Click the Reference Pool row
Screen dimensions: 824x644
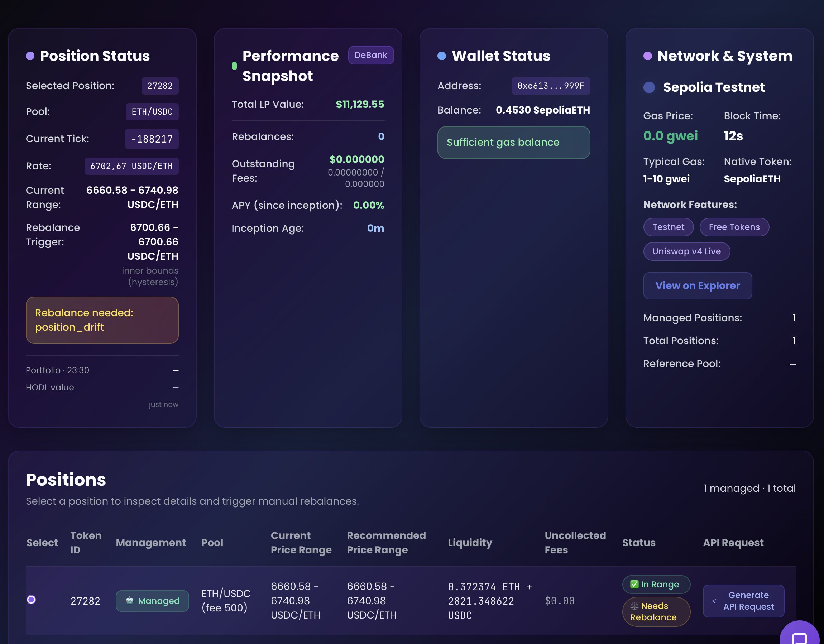719,364
